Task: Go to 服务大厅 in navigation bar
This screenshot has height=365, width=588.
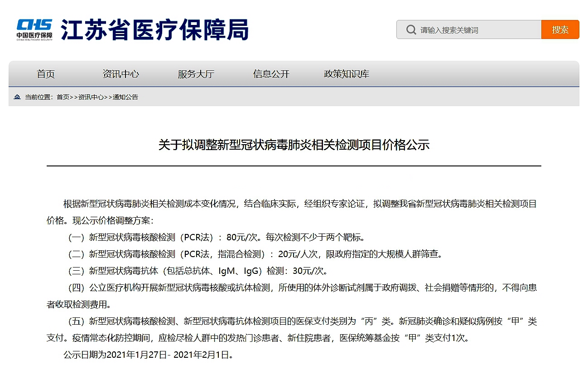Action: point(196,74)
